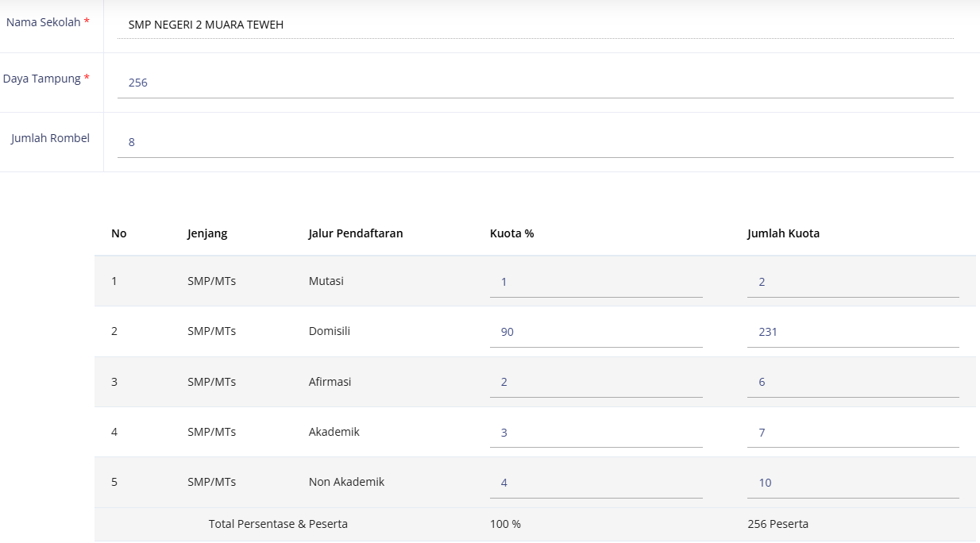Screen dimensions: 980x543
Task: Edit the Jumlah Kuota field for Mutasi
Action: [x=852, y=282]
